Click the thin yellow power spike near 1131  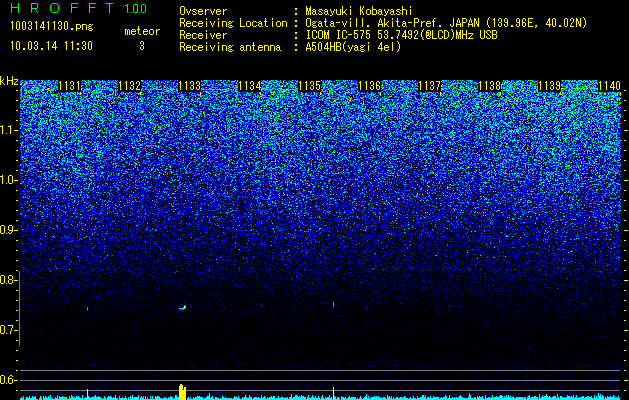coord(87,394)
